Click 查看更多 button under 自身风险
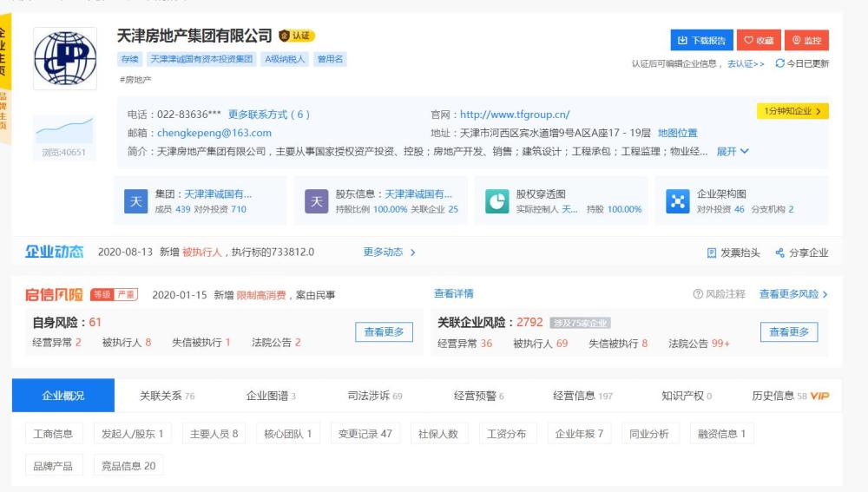The image size is (868, 492). point(384,332)
